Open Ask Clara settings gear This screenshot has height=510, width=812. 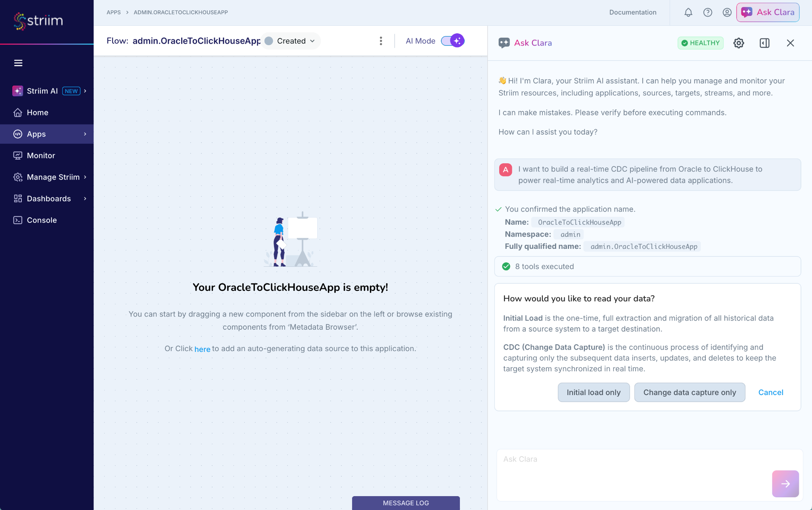[x=739, y=43]
